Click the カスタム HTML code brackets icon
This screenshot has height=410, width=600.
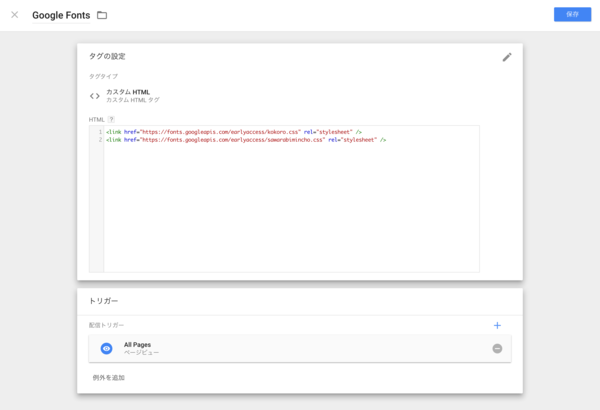click(x=95, y=96)
